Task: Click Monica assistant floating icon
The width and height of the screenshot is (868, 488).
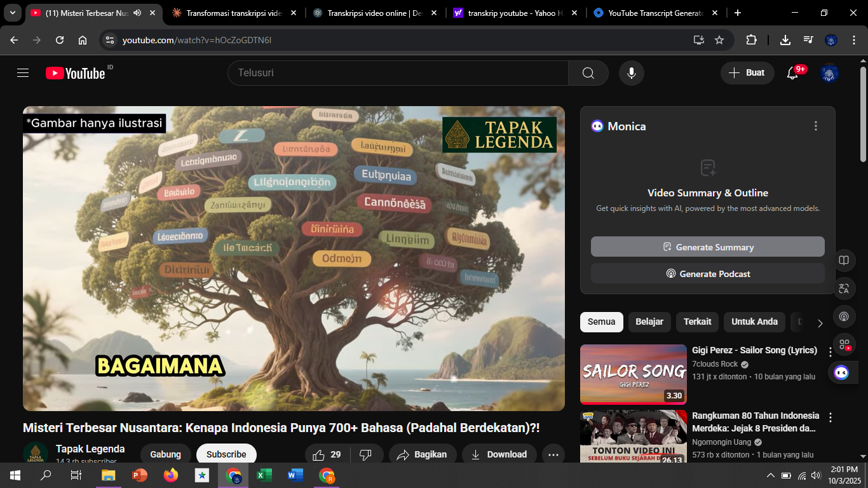Action: 841,372
